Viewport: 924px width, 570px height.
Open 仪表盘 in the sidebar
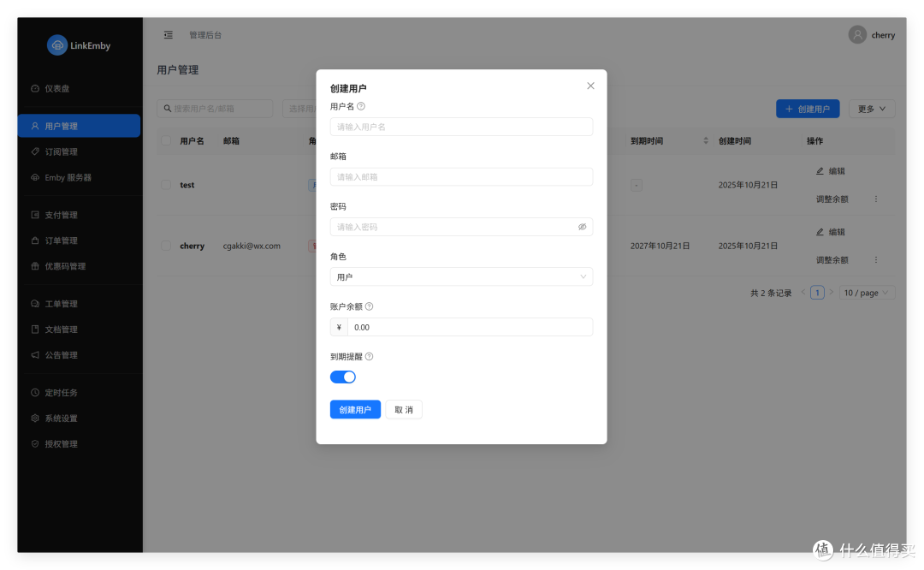(x=79, y=88)
